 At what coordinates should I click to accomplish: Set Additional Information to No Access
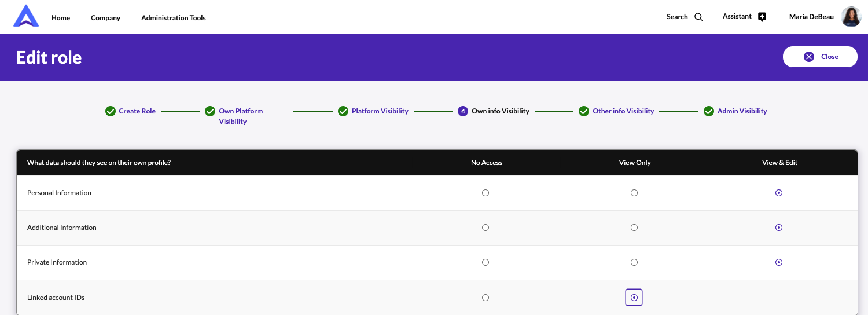pos(486,228)
